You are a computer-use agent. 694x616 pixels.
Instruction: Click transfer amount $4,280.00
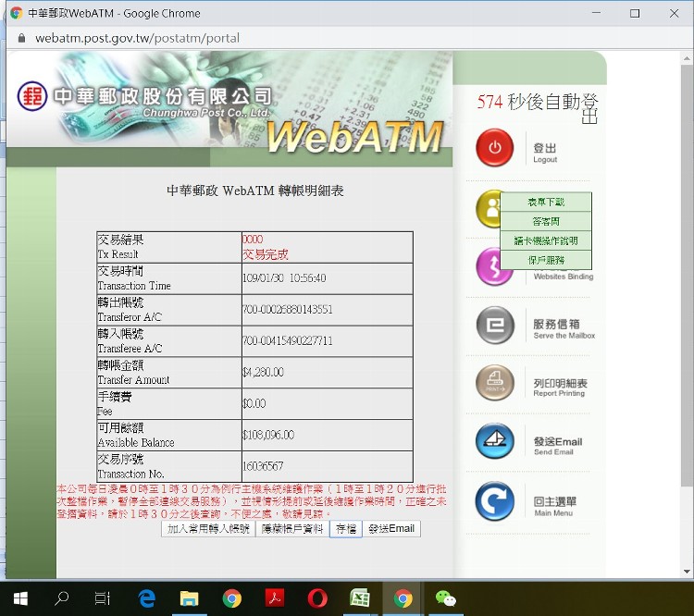(x=263, y=372)
